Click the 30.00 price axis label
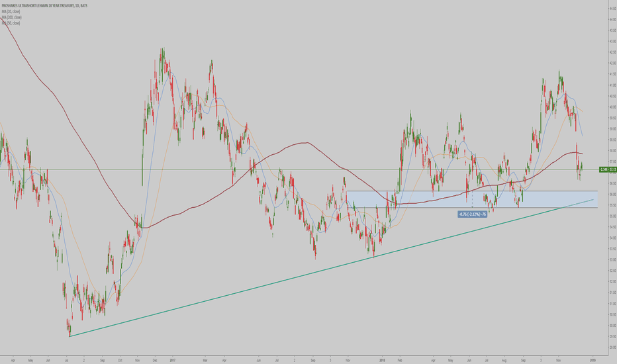The height and width of the screenshot is (364, 617). tap(612, 326)
